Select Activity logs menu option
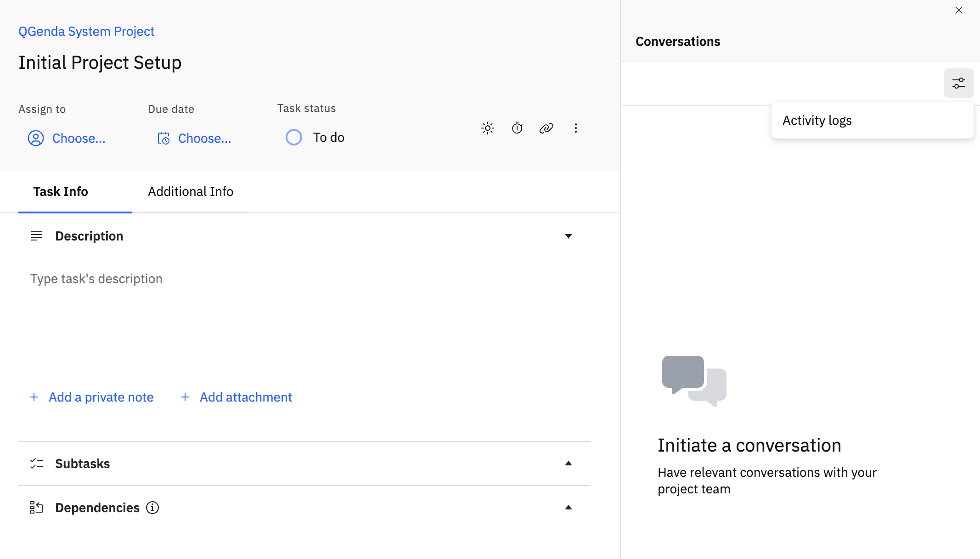 tap(817, 120)
